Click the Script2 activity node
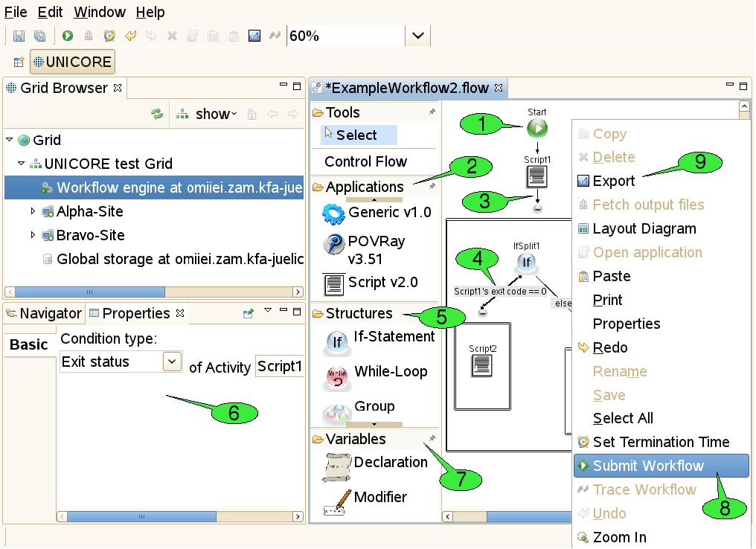The height and width of the screenshot is (549, 756). [x=482, y=366]
